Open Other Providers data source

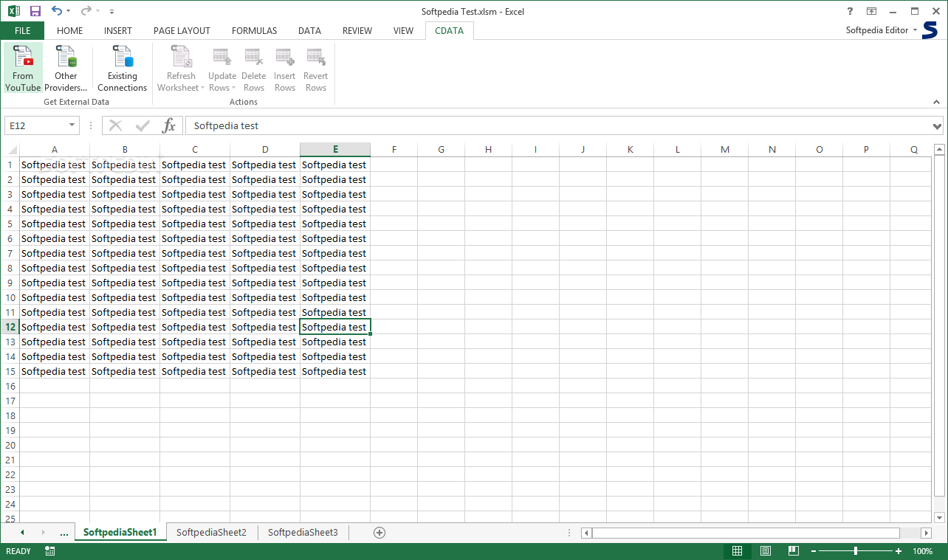click(66, 69)
